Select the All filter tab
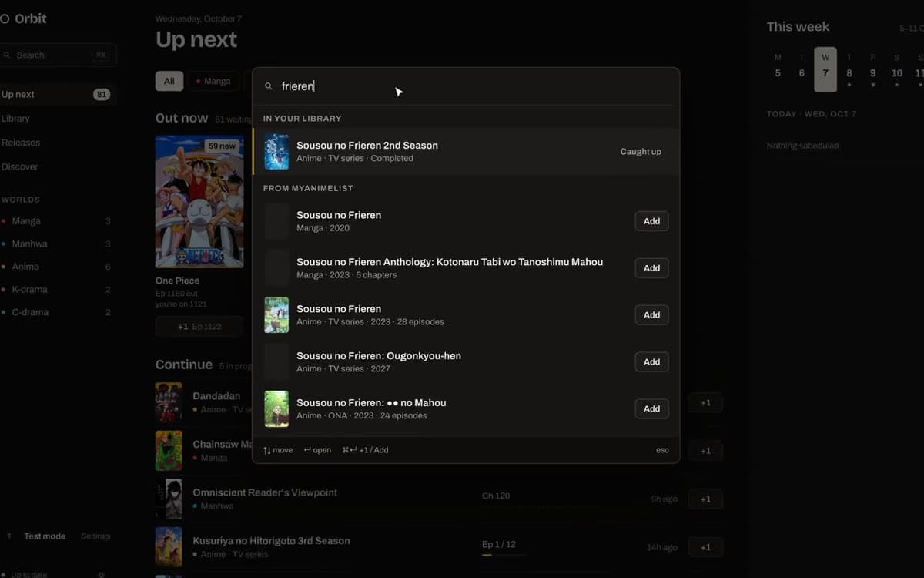Viewport: 924px width, 578px height. point(169,81)
